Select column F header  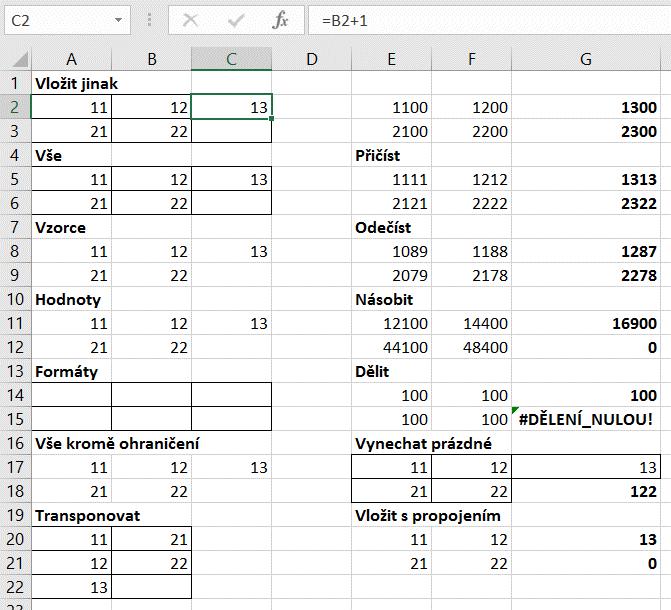pos(472,59)
